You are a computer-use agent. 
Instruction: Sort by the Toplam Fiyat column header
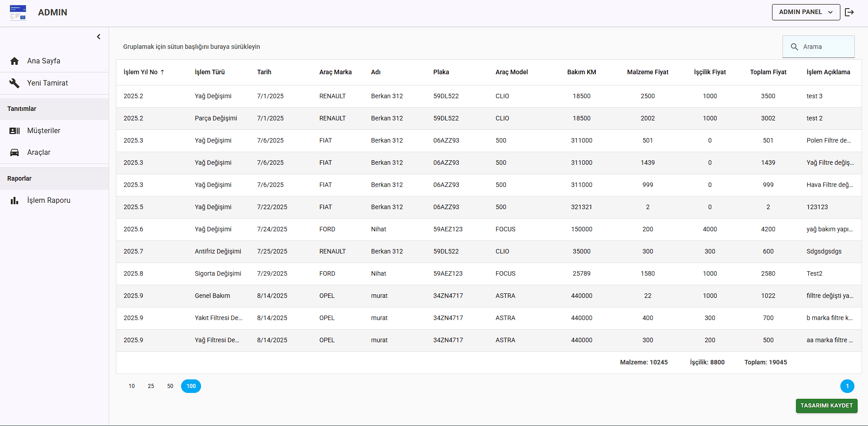click(x=768, y=72)
